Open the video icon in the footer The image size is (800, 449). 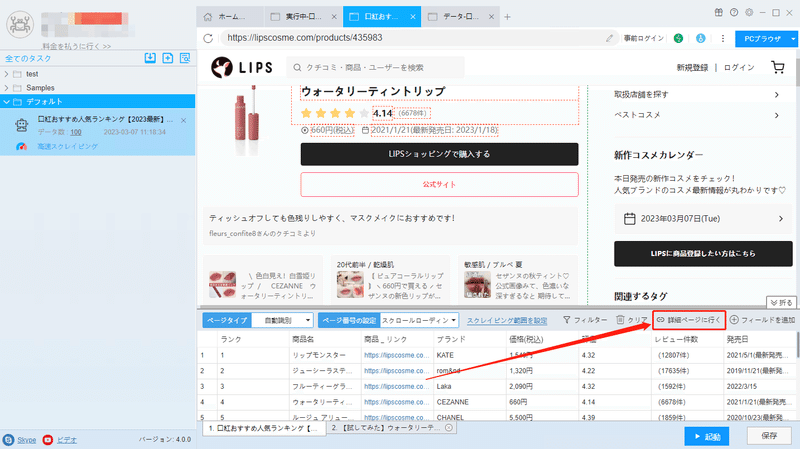point(47,440)
